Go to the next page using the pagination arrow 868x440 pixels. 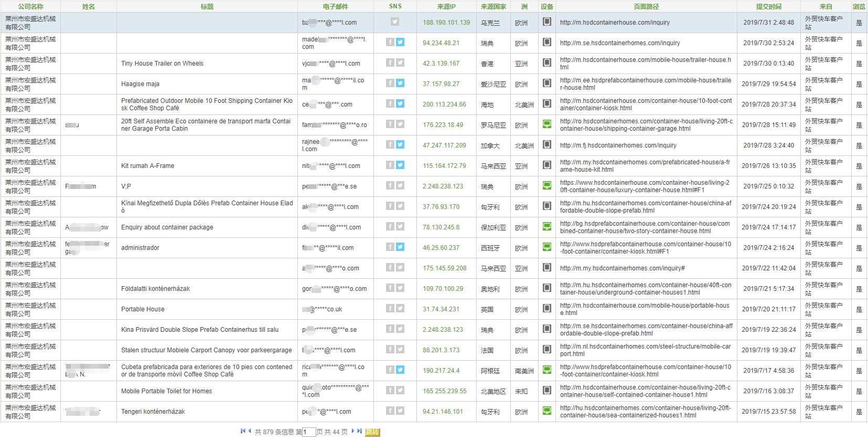[x=353, y=431]
